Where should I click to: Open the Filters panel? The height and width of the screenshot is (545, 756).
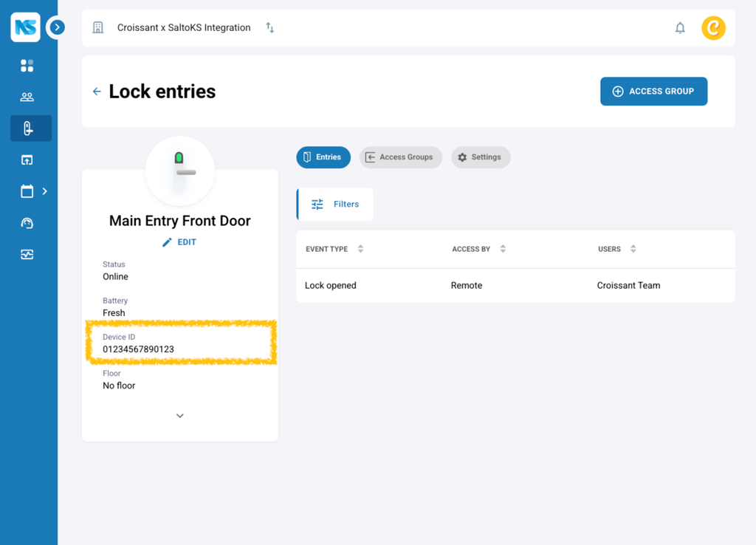(x=335, y=204)
